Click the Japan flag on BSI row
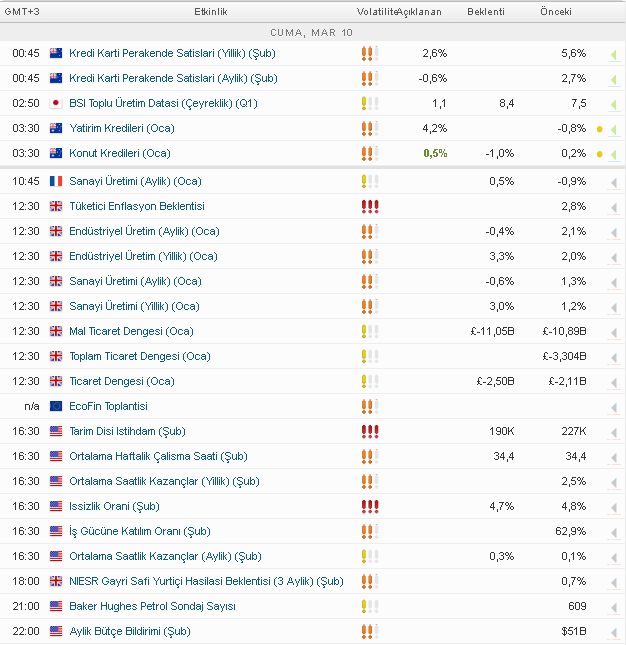 click(x=56, y=103)
